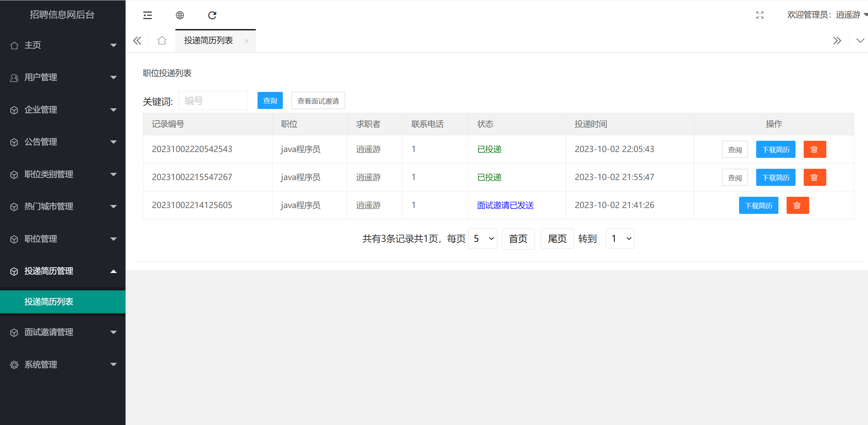This screenshot has width=868, height=425.
Task: Click the home icon next to tab bar
Action: 162,40
